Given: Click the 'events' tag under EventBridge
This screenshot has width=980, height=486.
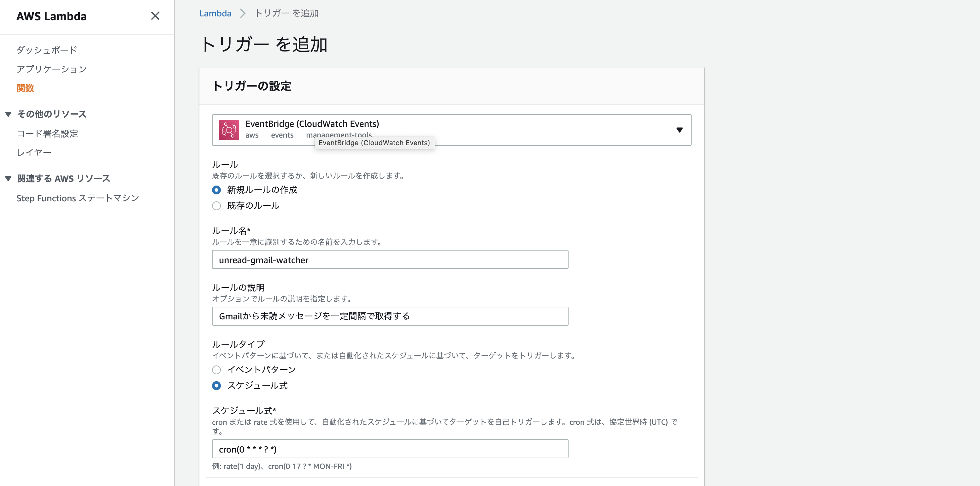Looking at the screenshot, I should click(282, 135).
